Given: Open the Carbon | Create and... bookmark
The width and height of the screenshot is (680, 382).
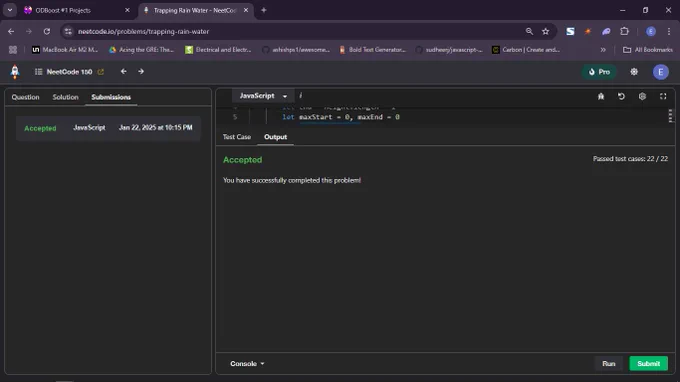Looking at the screenshot, I should pos(526,50).
